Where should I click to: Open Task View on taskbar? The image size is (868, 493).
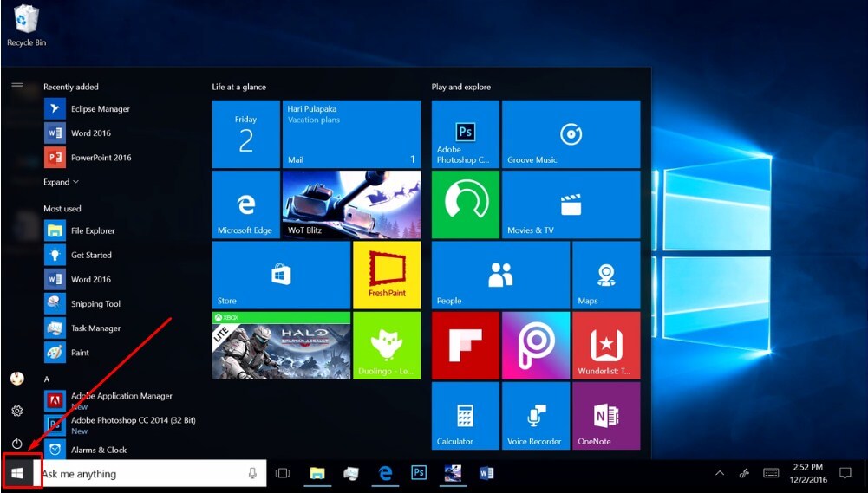click(x=283, y=473)
